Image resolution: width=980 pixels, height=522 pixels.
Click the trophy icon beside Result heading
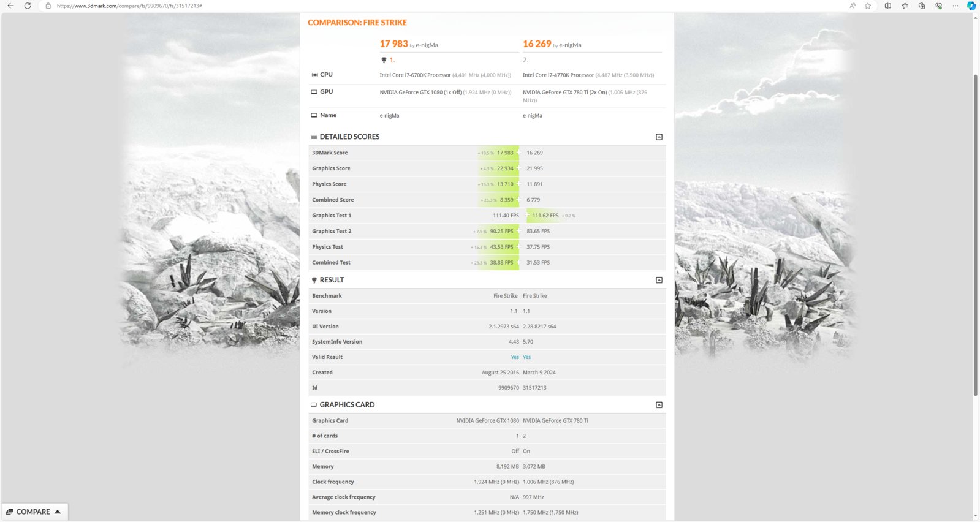[314, 280]
